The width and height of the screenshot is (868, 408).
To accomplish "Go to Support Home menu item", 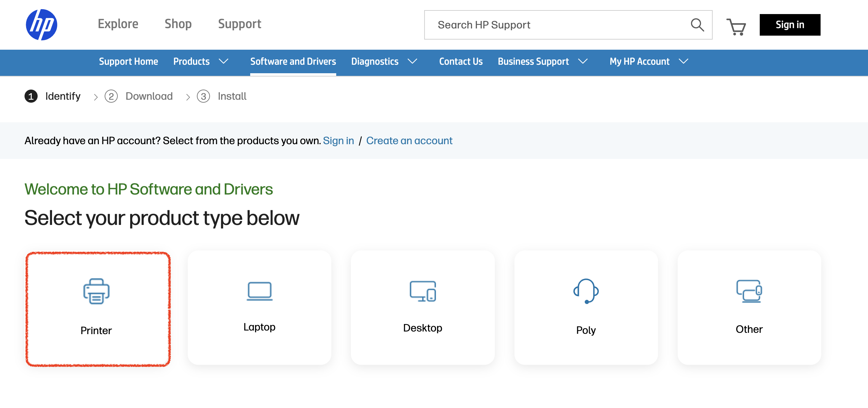I will 129,61.
